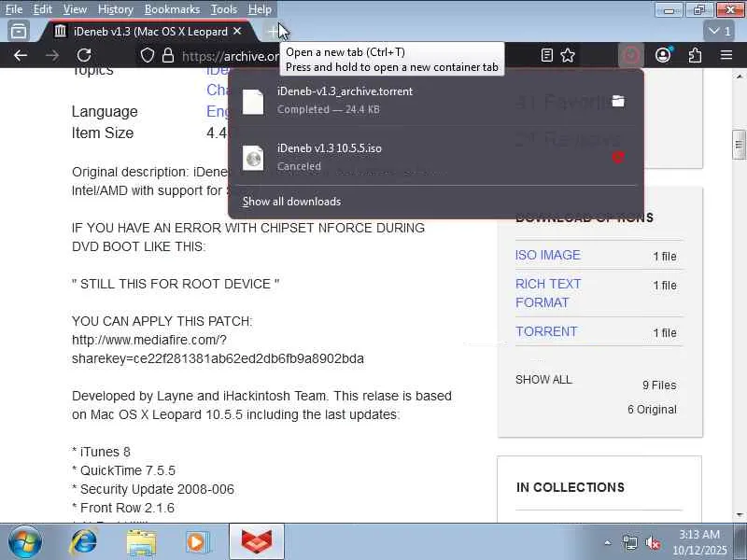
Task: Open the Windows Start menu
Action: click(x=24, y=542)
